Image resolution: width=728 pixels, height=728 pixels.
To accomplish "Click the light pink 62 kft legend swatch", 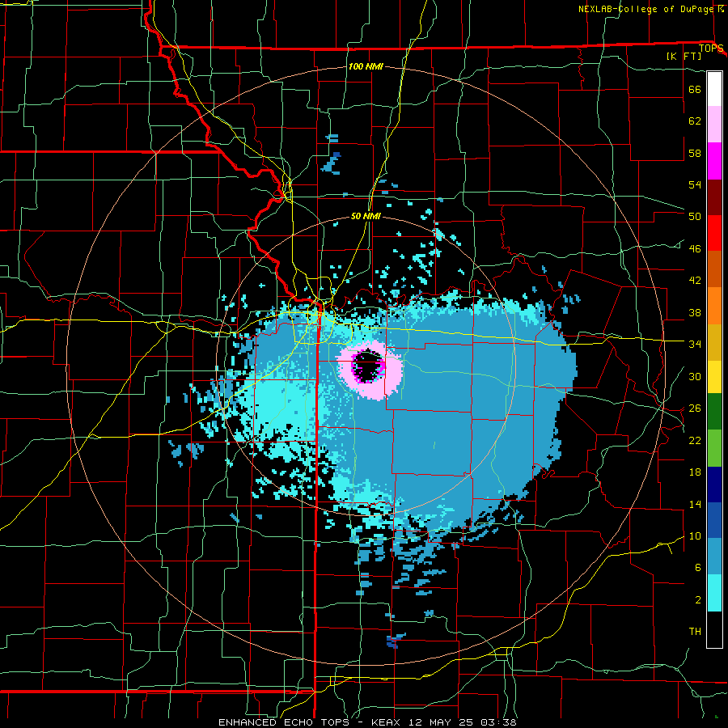I will point(714,125).
